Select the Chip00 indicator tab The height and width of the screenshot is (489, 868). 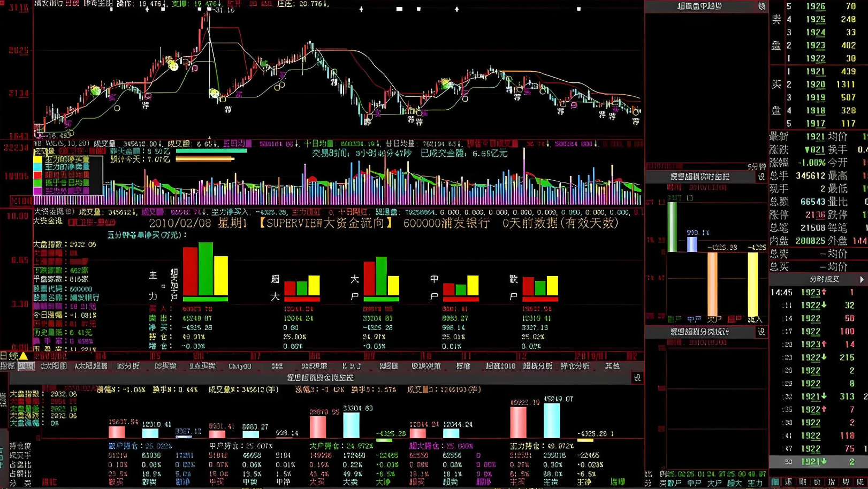pos(239,366)
